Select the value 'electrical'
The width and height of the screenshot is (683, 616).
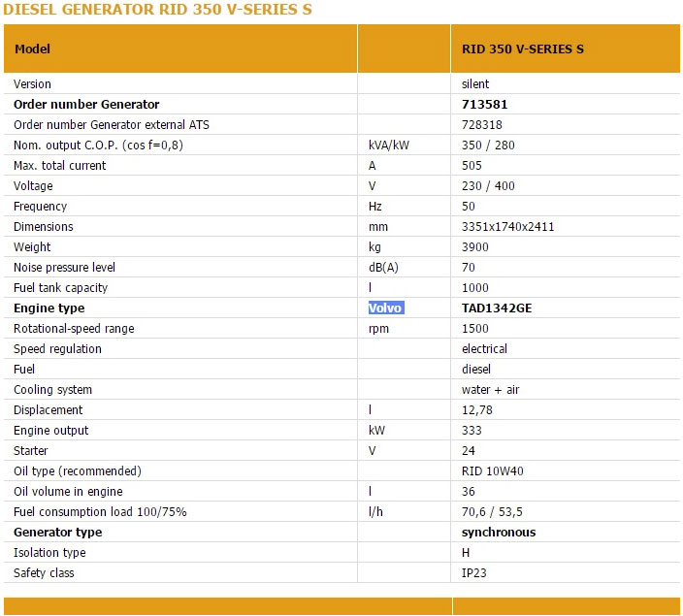(x=484, y=349)
